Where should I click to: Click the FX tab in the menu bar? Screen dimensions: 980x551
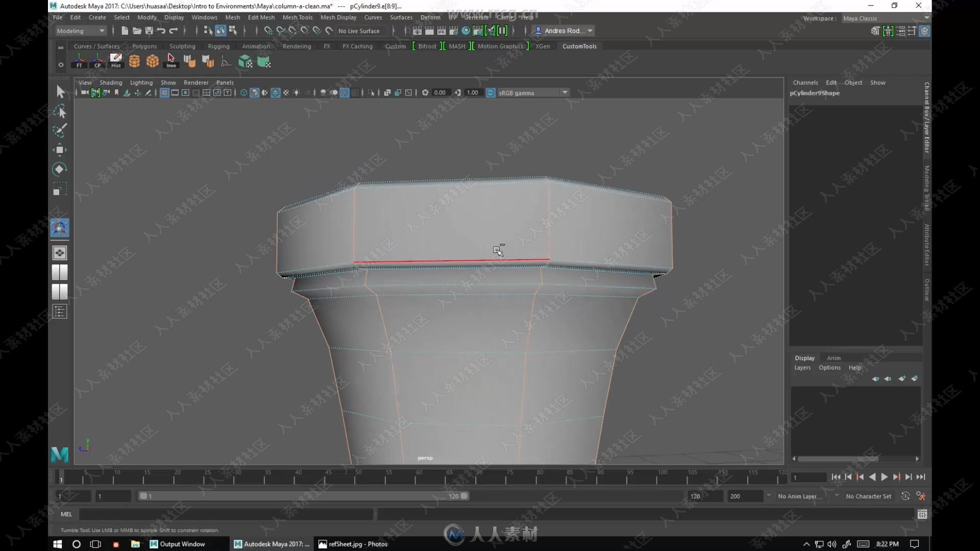pos(327,46)
